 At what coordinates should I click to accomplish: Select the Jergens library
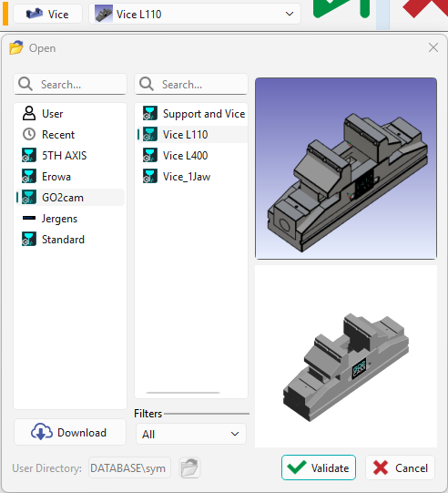(x=70, y=218)
